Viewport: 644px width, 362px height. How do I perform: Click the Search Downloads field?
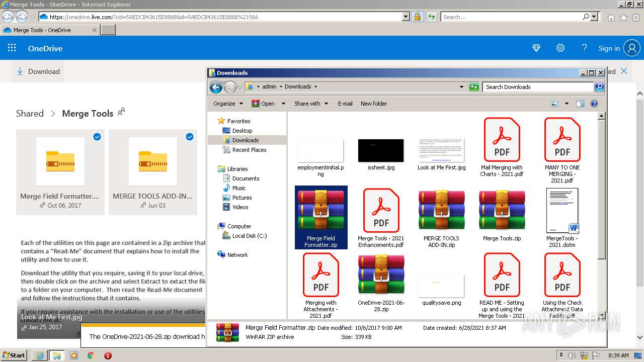538,87
